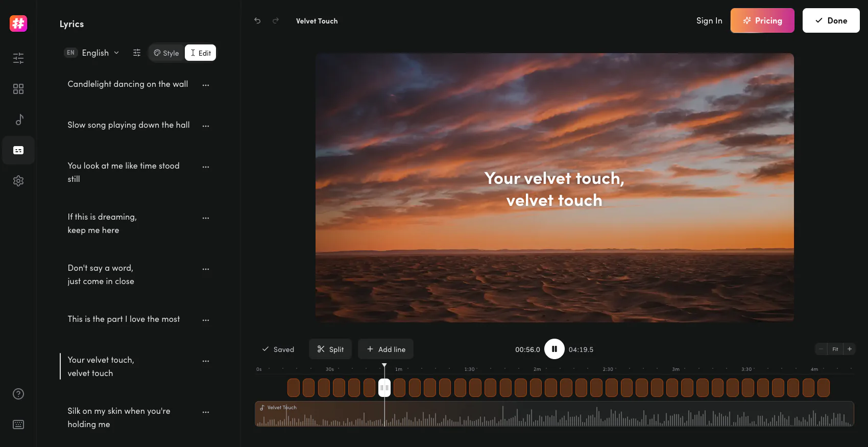Expand the English language dropdown
This screenshot has width=868, height=447.
92,53
